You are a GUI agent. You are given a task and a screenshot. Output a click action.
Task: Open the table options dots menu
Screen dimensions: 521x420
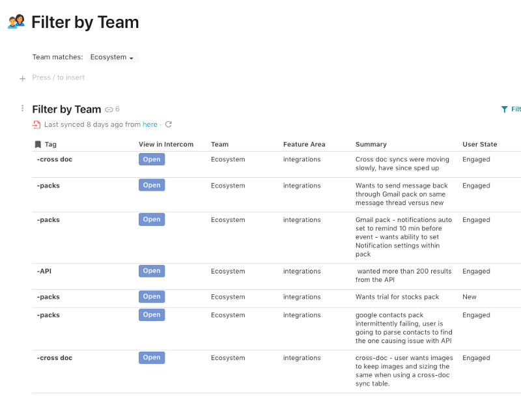coord(22,108)
